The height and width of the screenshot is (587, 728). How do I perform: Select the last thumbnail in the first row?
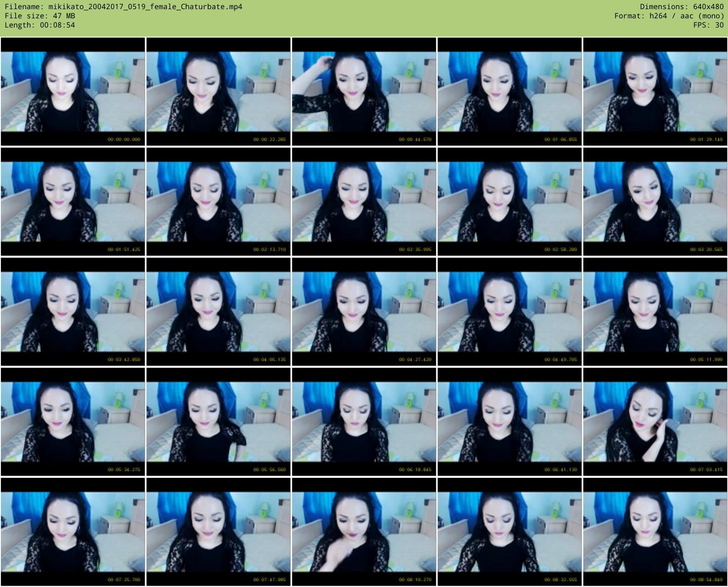point(655,92)
